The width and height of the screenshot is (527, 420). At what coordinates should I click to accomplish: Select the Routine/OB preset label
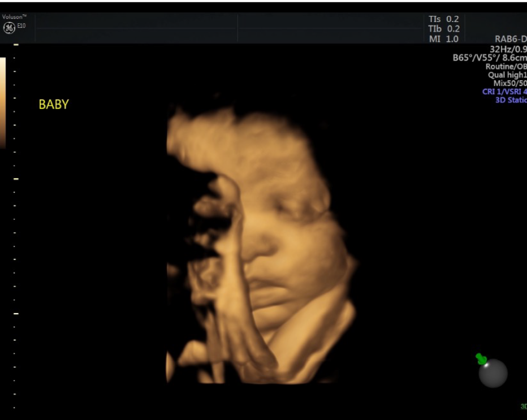click(506, 67)
